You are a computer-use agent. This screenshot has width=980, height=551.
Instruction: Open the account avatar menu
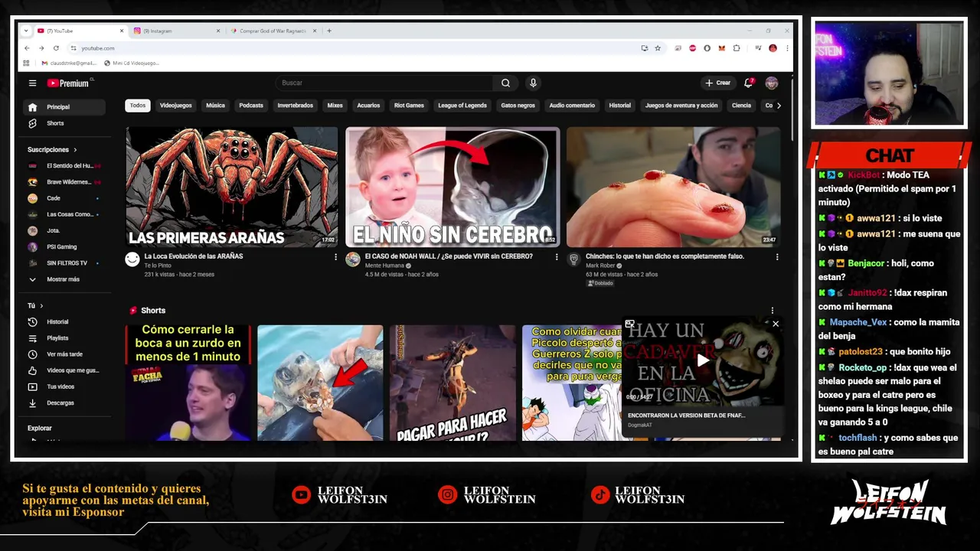[x=771, y=83]
